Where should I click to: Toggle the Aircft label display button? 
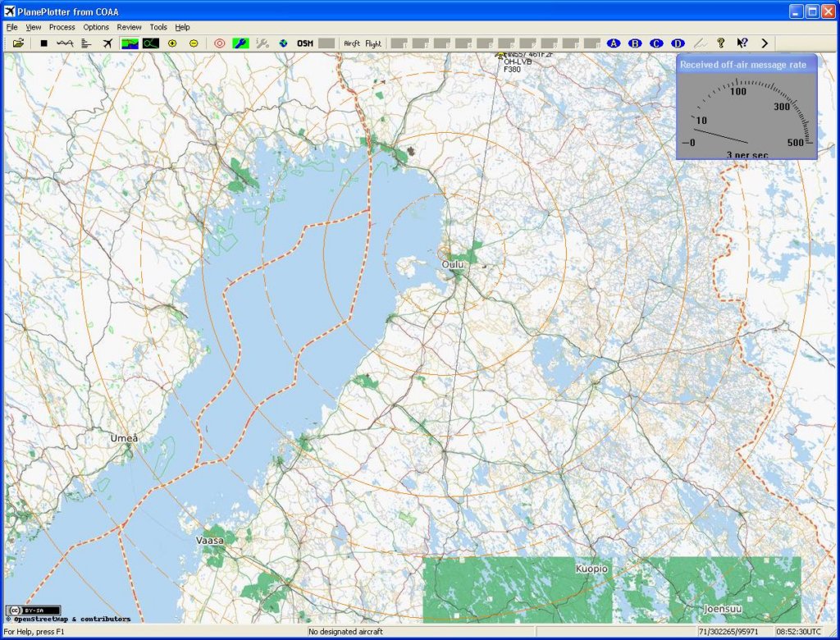click(352, 43)
